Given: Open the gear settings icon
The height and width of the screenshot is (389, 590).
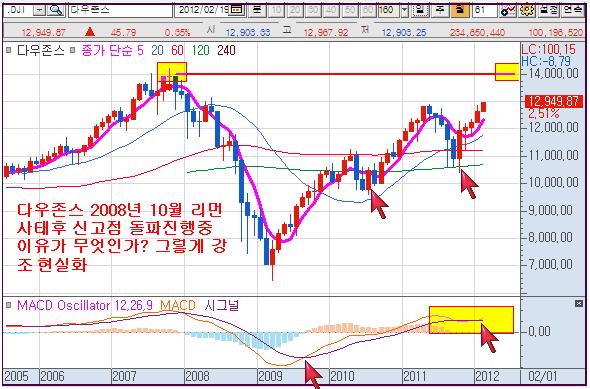Looking at the screenshot, I should 527,10.
